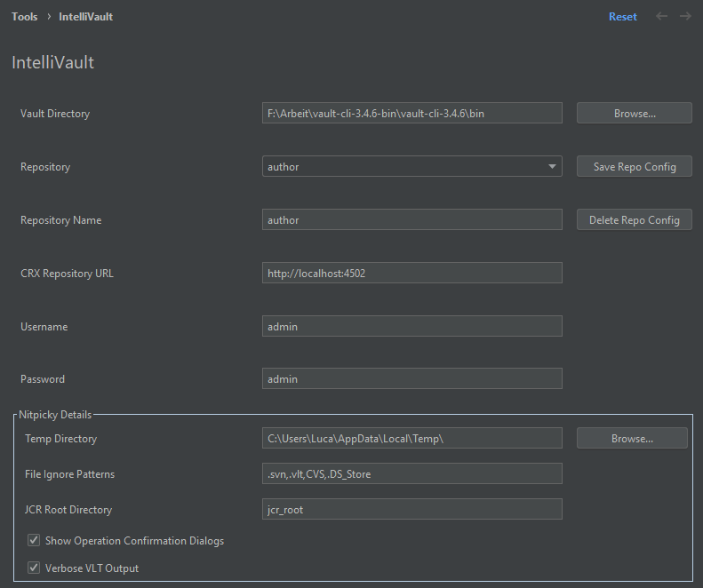Click the Password label text

[43, 379]
